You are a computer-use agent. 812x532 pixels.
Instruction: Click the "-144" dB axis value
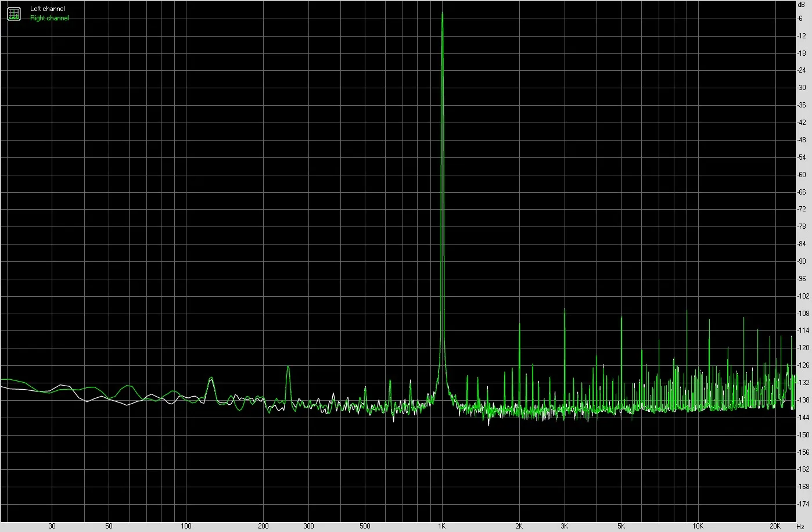[803, 418]
